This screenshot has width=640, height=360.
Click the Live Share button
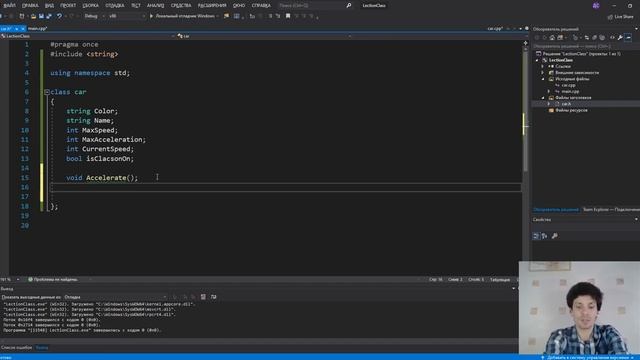620,17
